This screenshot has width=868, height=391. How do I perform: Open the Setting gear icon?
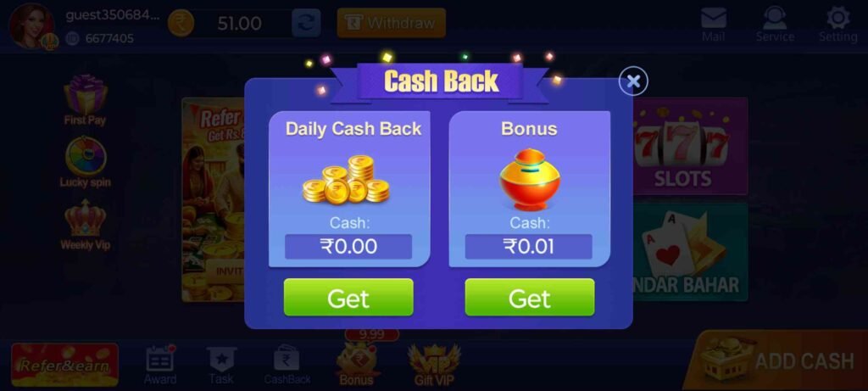tap(837, 25)
